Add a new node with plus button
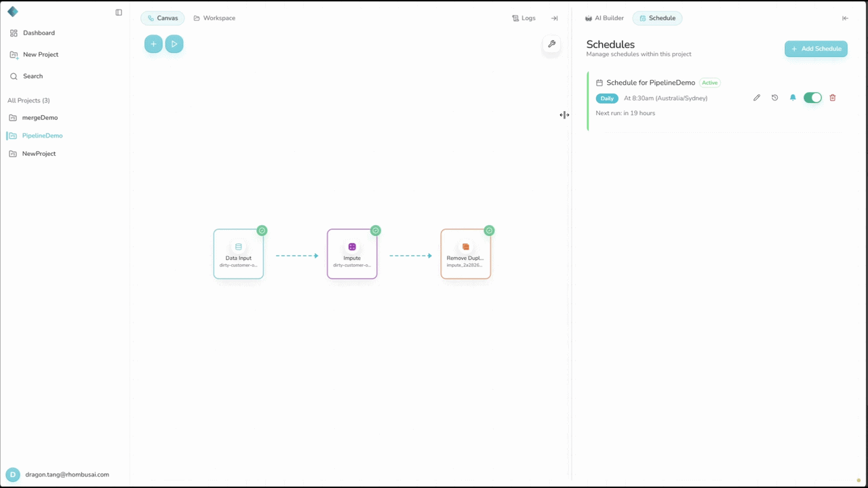The width and height of the screenshot is (868, 488). (x=153, y=44)
